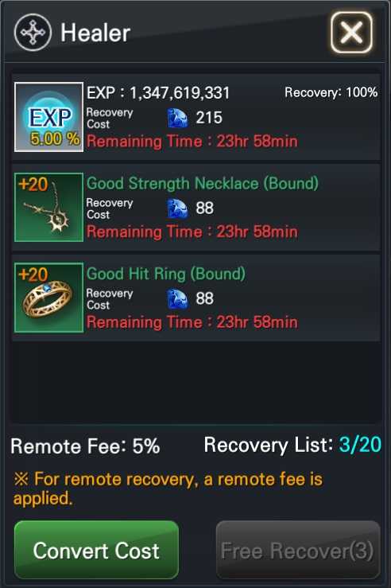The width and height of the screenshot is (391, 588).
Task: Select the EXP 1,347,619,331 recovery entry
Action: (x=196, y=117)
